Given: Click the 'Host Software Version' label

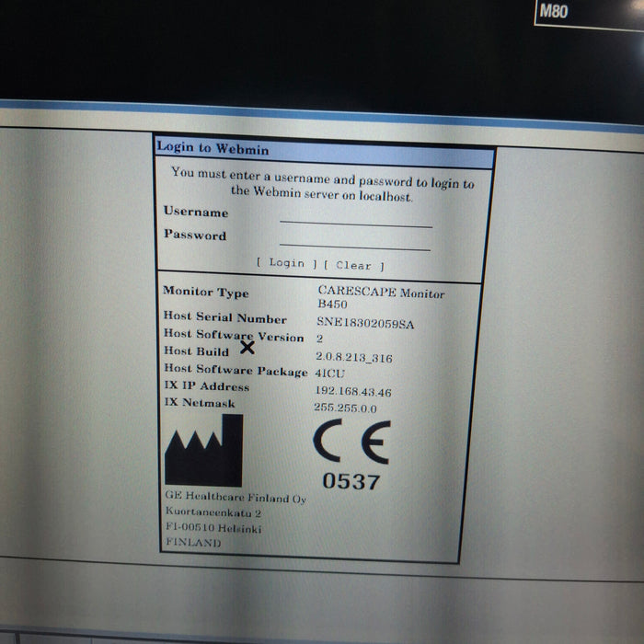Looking at the screenshot, I should click(234, 335).
